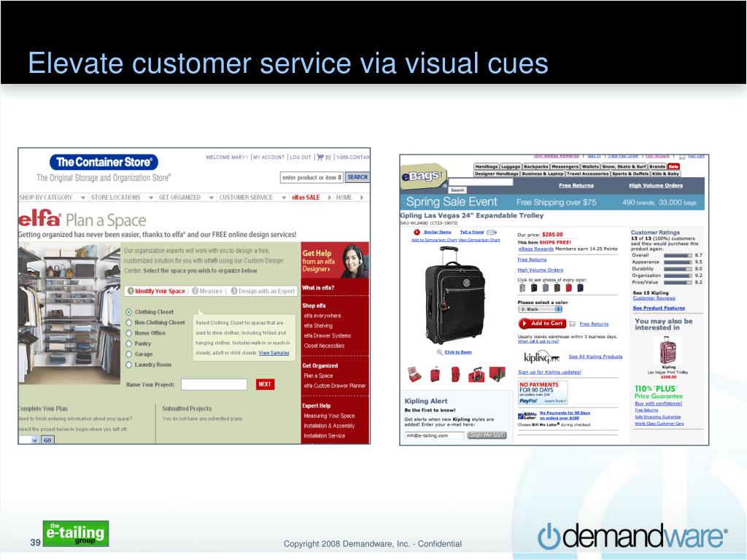Click the Design with an Expert step
Image resolution: width=747 pixels, height=560 pixels.
[x=263, y=291]
